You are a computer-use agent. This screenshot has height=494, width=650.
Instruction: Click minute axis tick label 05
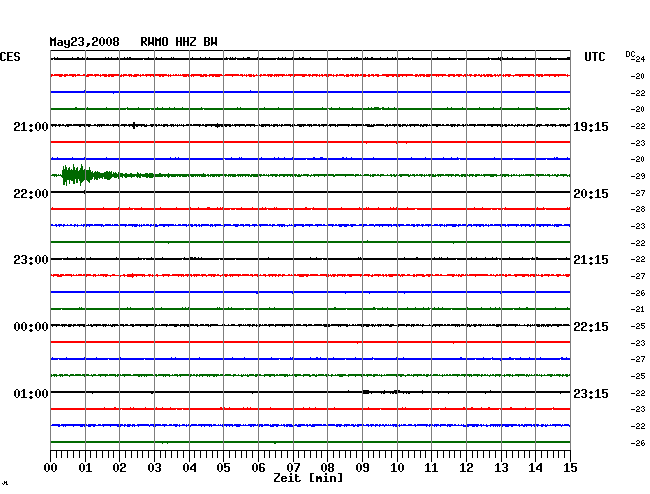pos(223,468)
